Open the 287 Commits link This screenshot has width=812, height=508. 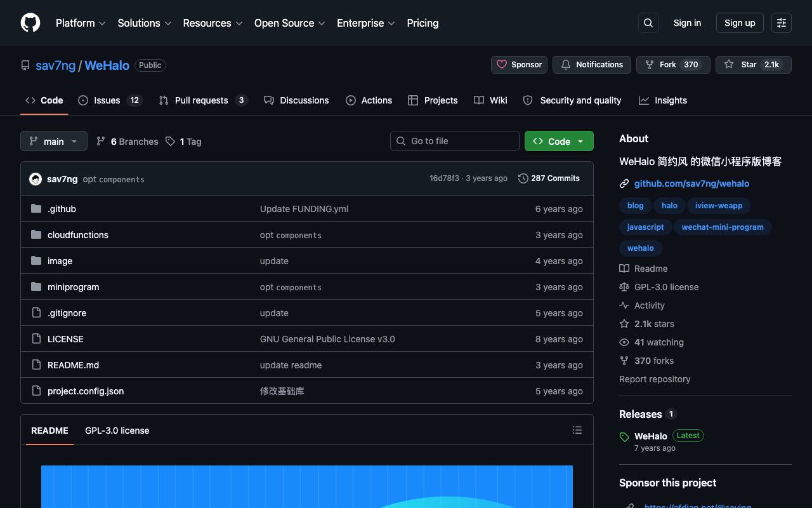(x=549, y=178)
